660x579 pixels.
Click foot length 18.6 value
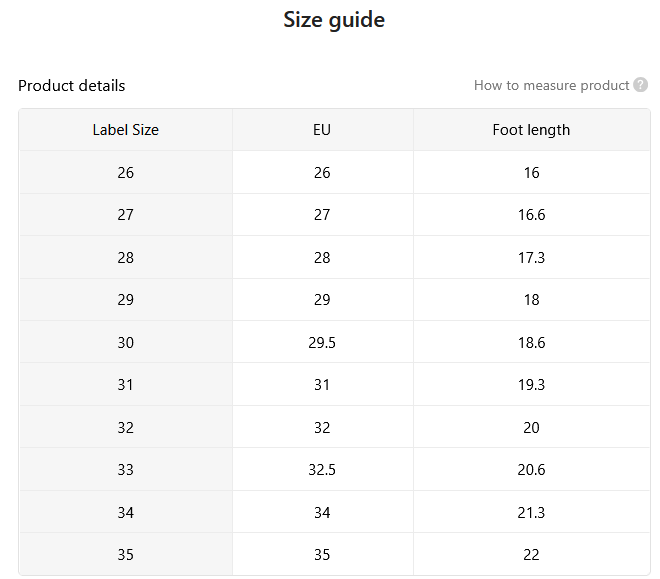pos(531,343)
